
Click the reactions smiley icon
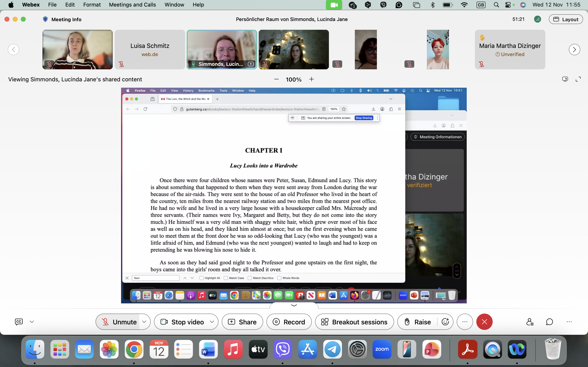point(445,322)
